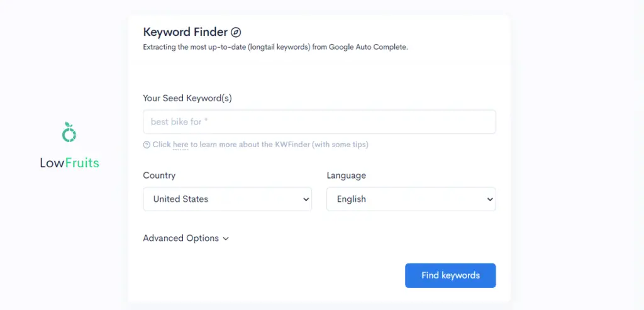Click the "best bike for *" placeholder text

click(179, 121)
